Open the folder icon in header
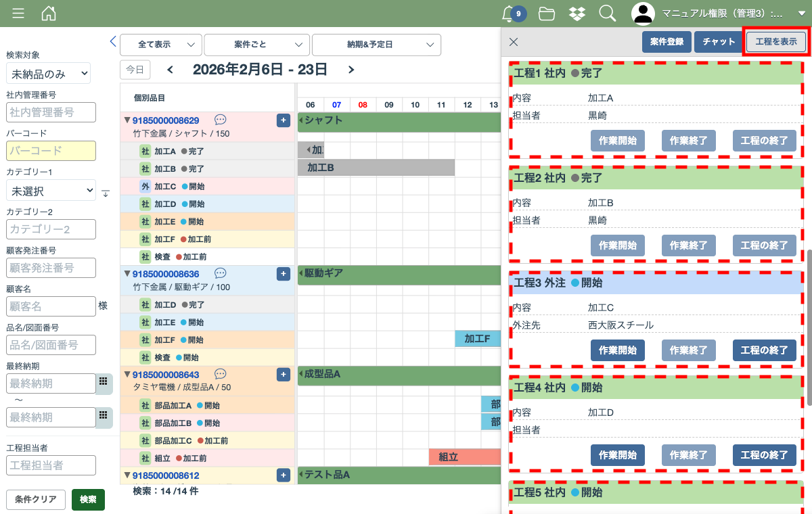The height and width of the screenshot is (514, 812). coord(546,14)
